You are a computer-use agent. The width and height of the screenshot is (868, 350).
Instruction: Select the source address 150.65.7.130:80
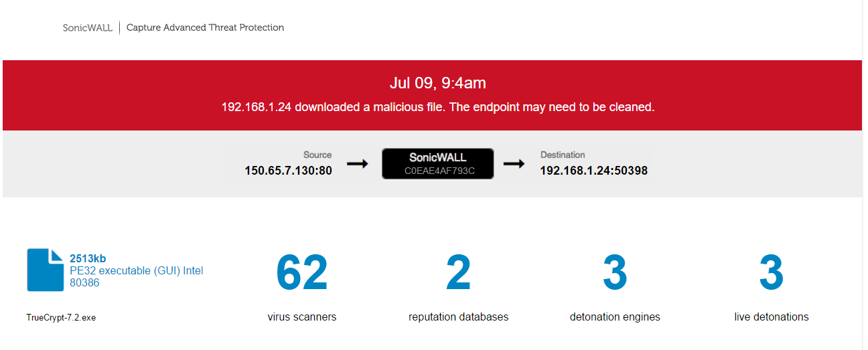coord(288,171)
